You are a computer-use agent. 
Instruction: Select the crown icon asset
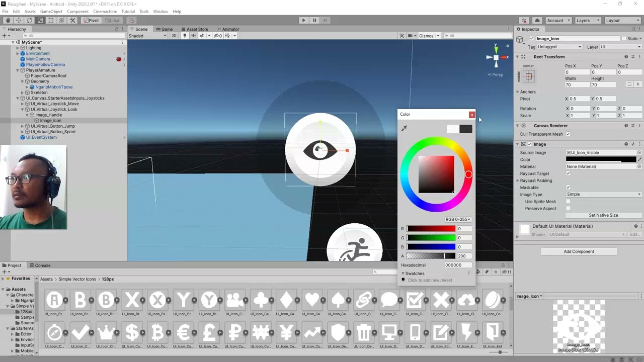pos(106,332)
